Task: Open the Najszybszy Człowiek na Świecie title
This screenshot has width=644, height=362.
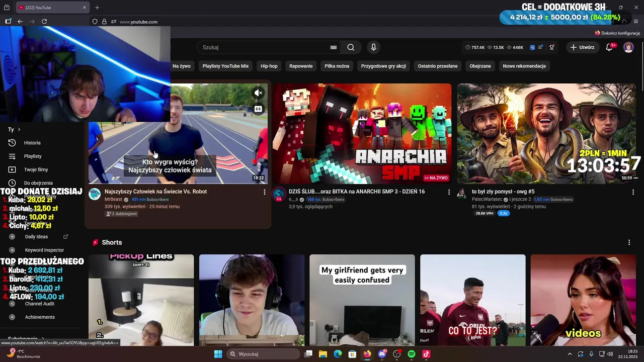Action: (155, 192)
